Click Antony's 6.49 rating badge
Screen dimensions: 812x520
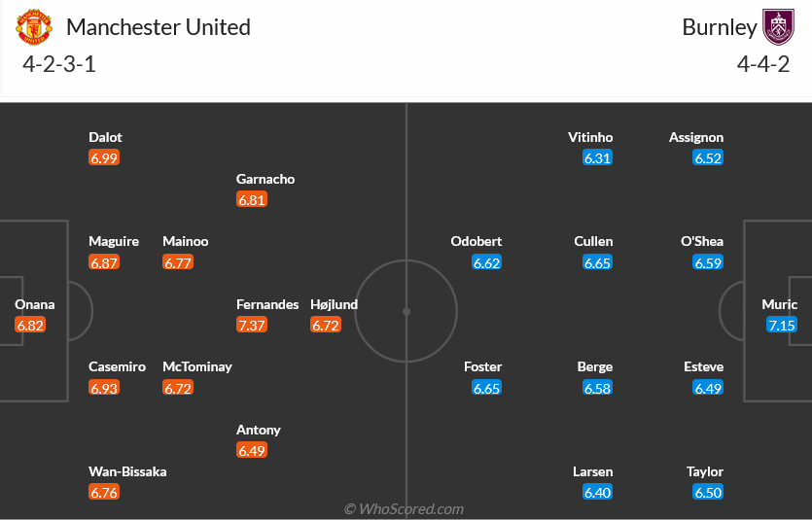[252, 450]
